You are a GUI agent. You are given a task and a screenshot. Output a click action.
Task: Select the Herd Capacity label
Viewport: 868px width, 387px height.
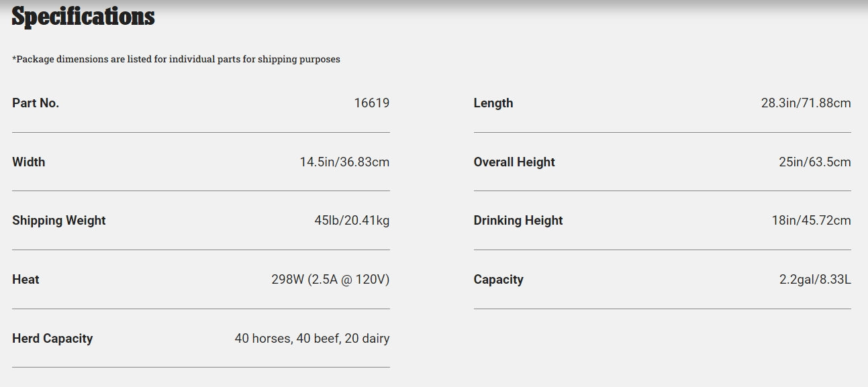click(52, 339)
